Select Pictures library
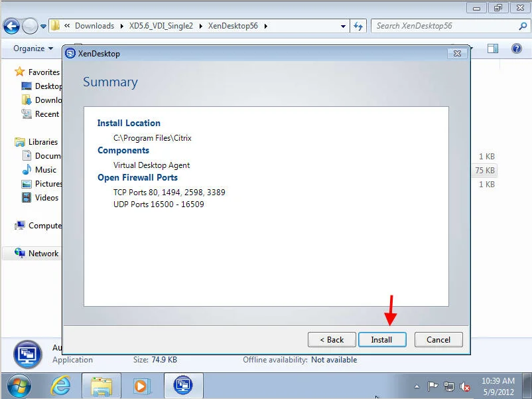This screenshot has width=532, height=399. click(x=48, y=183)
